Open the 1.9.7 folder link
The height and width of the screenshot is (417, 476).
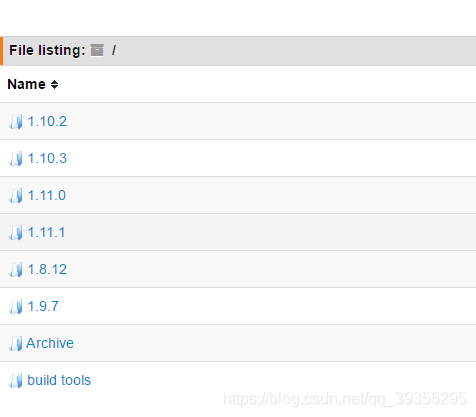tap(43, 306)
